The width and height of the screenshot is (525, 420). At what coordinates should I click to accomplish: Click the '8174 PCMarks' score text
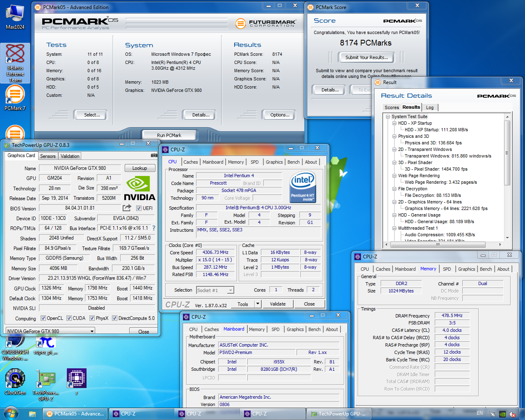coord(365,43)
